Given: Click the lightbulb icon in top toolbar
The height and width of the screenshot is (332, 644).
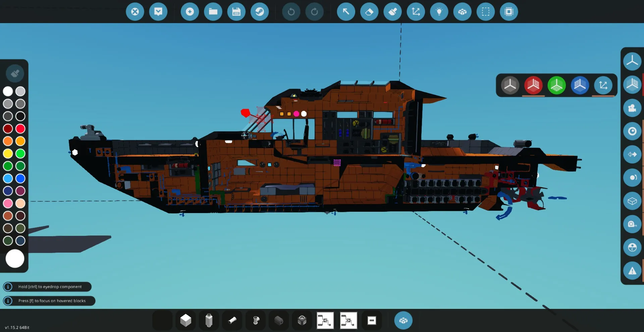Looking at the screenshot, I should pos(439,12).
